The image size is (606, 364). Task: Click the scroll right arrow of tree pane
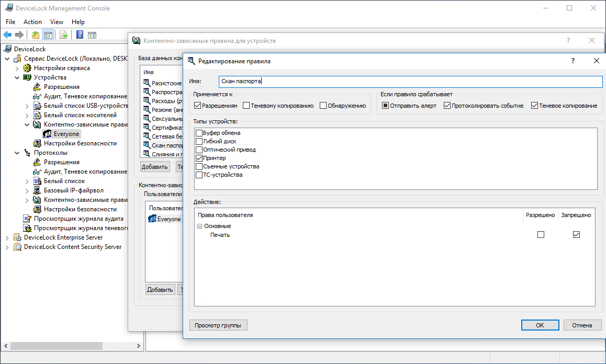(138, 346)
